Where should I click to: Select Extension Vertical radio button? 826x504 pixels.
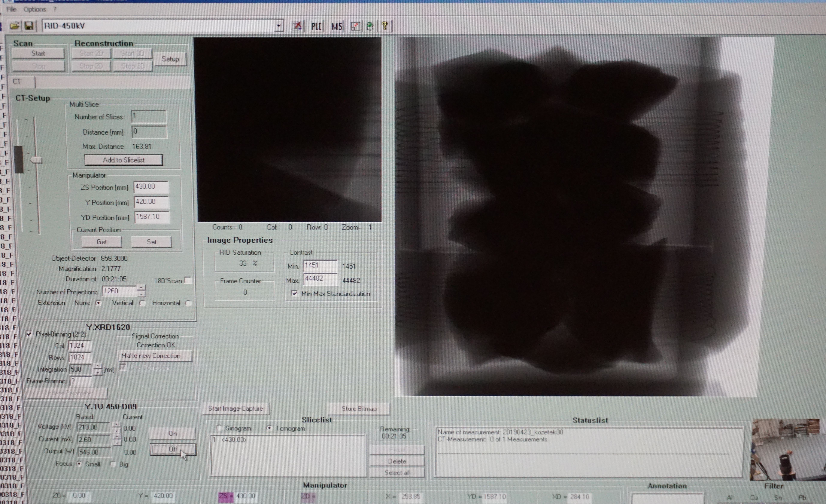[142, 303]
